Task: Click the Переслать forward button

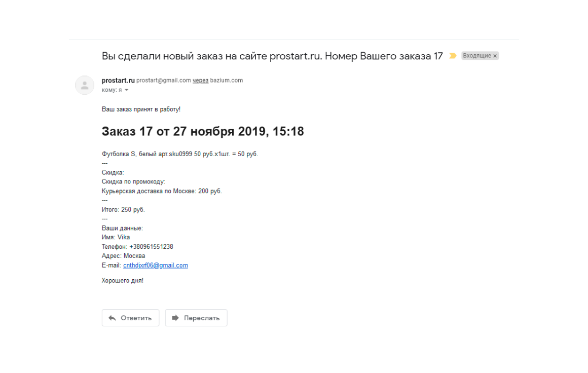Action: tap(196, 318)
